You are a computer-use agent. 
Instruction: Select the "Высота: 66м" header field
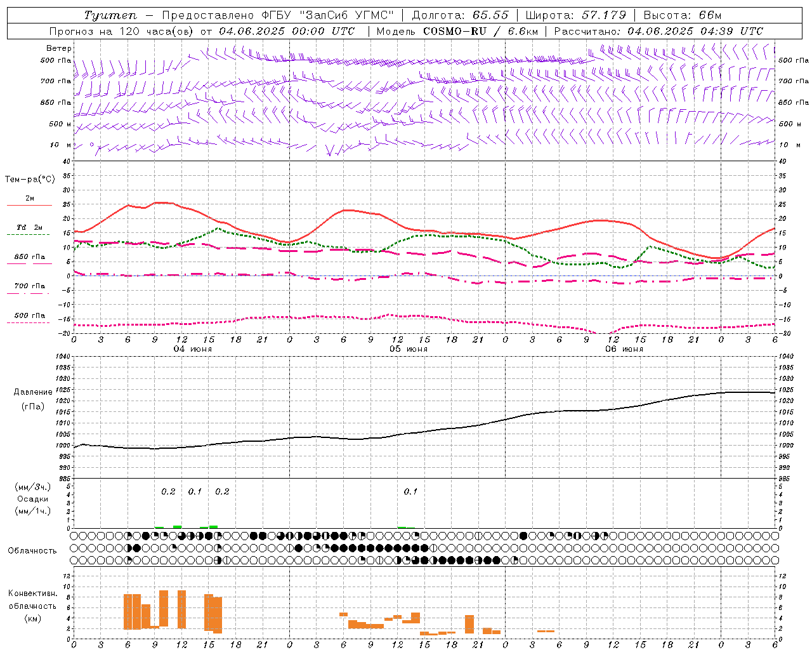tap(682, 15)
